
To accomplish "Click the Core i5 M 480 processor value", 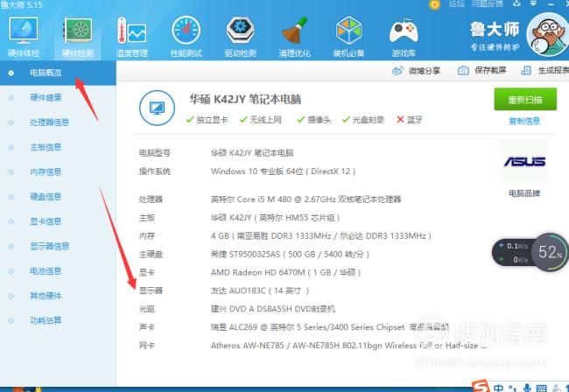I will pyautogui.click(x=306, y=199).
